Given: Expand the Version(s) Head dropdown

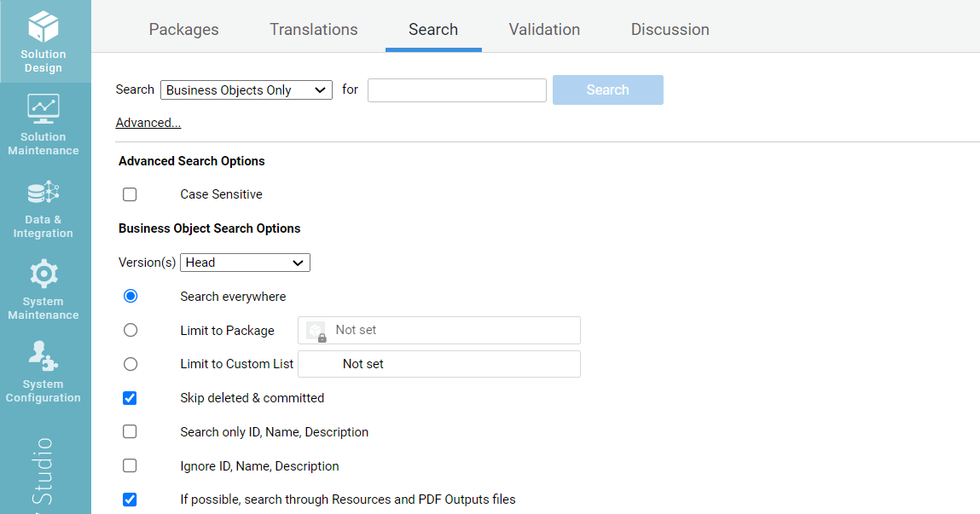Looking at the screenshot, I should pyautogui.click(x=245, y=263).
